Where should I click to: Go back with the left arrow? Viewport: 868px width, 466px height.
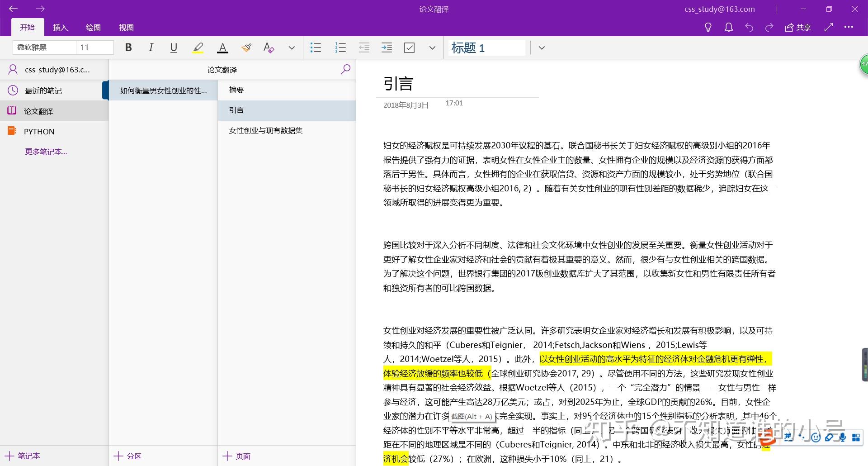(x=13, y=9)
